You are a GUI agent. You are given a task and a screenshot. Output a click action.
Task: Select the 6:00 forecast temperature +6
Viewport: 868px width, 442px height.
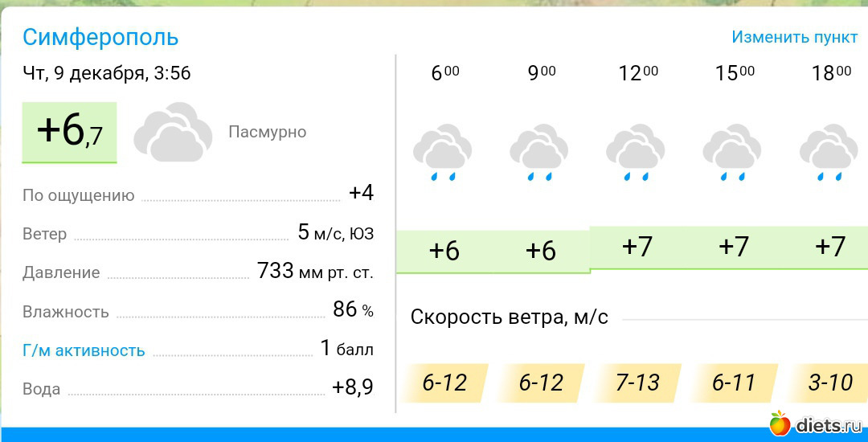444,251
